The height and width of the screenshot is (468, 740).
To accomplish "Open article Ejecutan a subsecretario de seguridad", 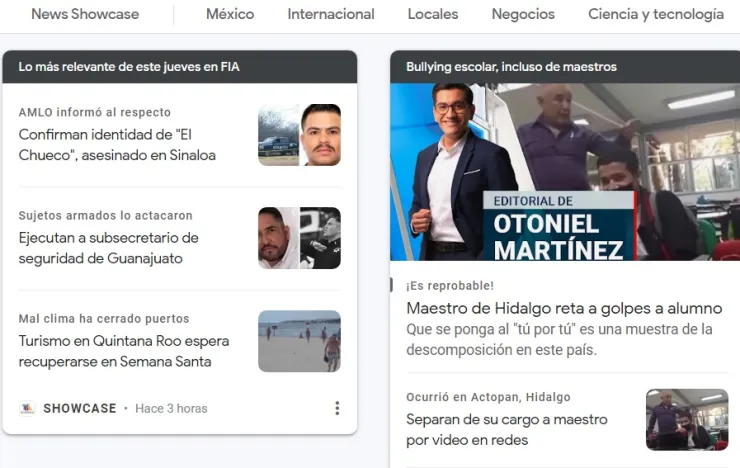I will pos(109,248).
